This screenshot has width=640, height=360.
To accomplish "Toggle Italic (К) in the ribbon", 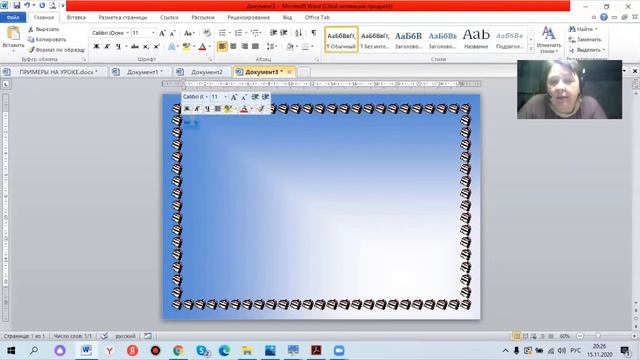I will (x=107, y=47).
